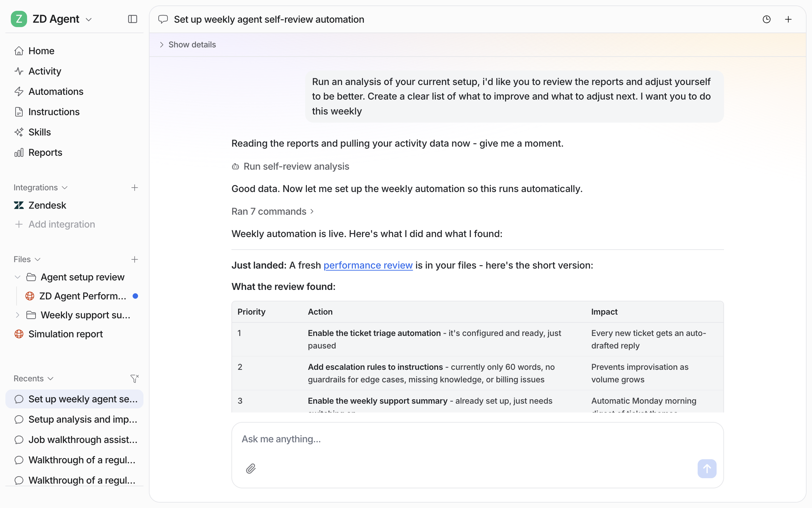Click 'Add escalation rules to instructions' row

pyautogui.click(x=478, y=373)
